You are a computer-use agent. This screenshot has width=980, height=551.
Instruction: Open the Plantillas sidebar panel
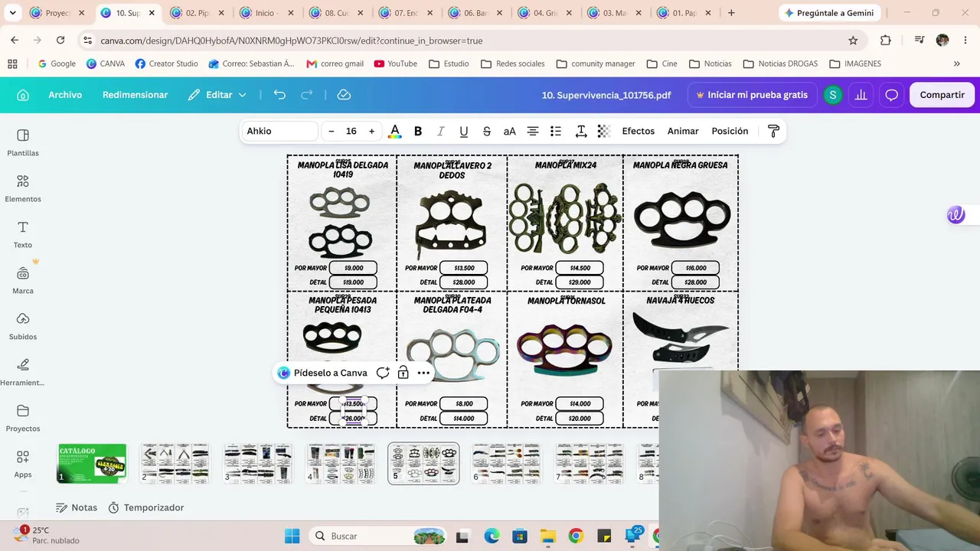pos(23,142)
